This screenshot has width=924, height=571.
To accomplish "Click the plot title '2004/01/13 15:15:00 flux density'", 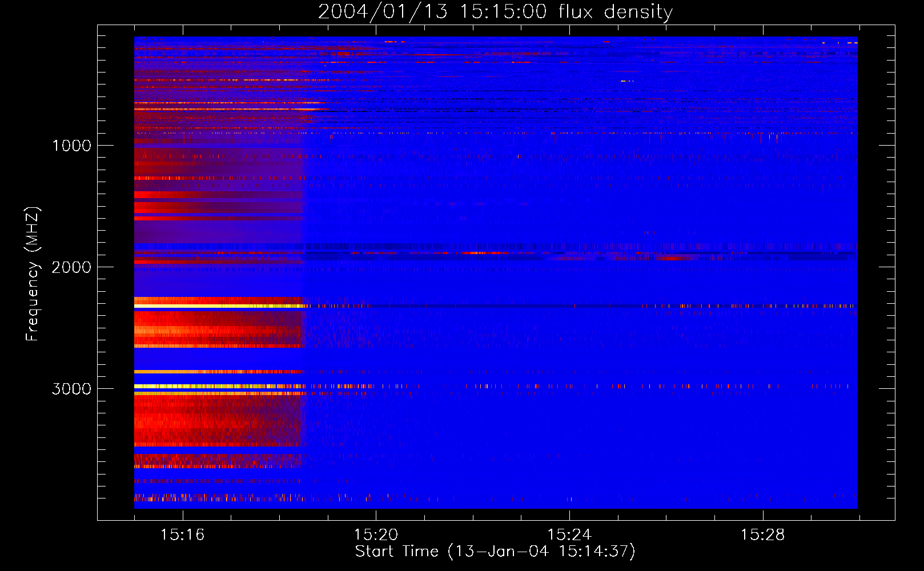I will 495,11.
